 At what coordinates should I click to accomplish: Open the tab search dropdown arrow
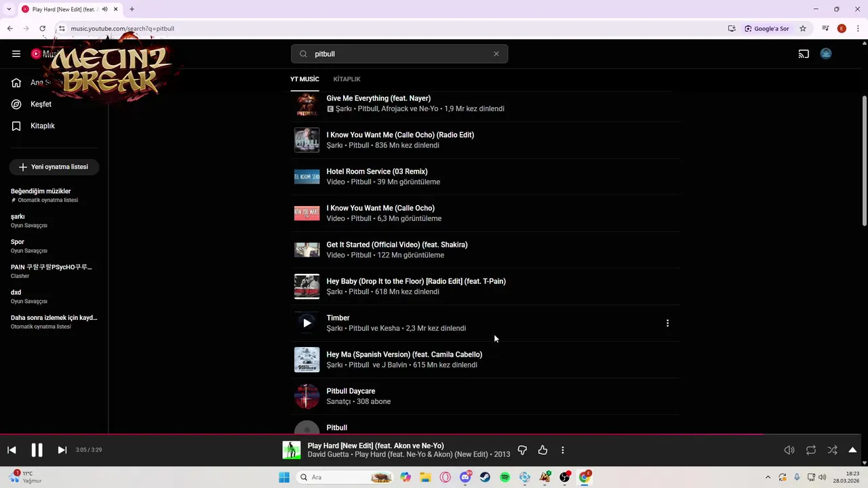coord(7,9)
